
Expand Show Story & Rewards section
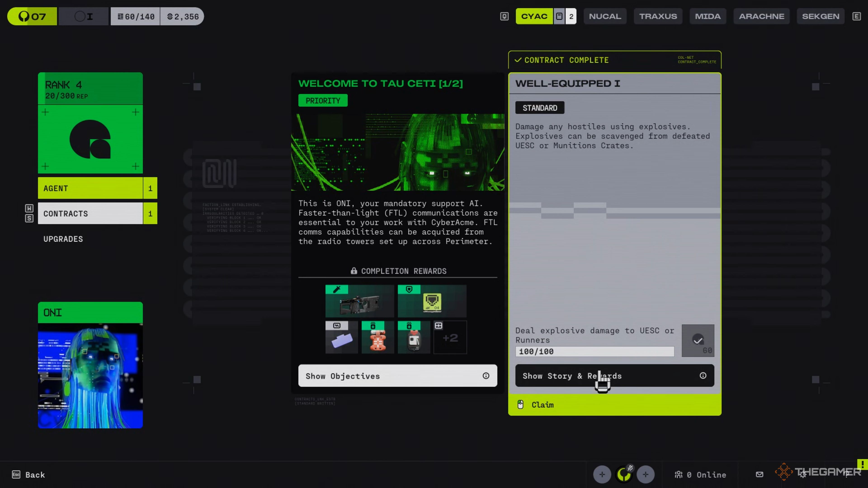pos(614,376)
